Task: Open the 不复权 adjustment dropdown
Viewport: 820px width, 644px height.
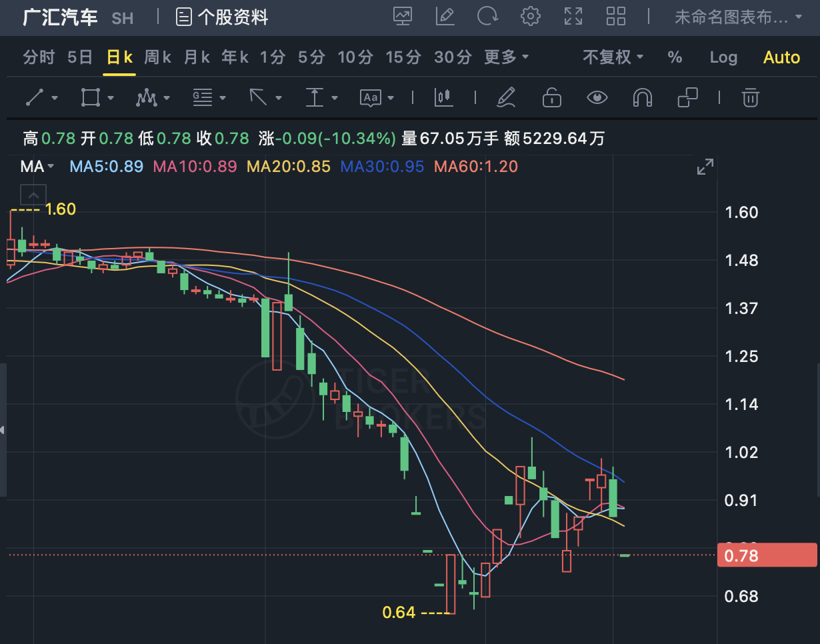Action: click(613, 57)
